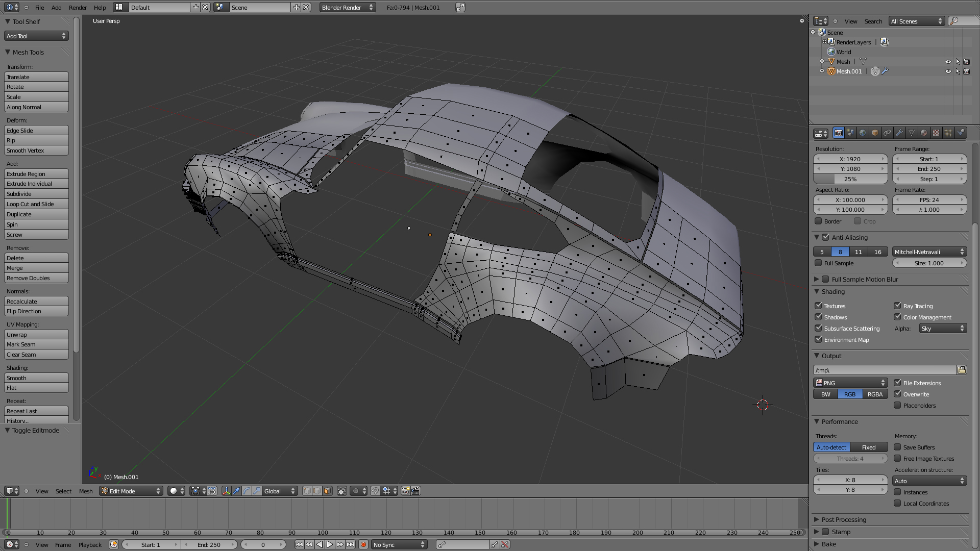The image size is (980, 551).
Task: Click the OpenGL render image icon
Action: (406, 491)
